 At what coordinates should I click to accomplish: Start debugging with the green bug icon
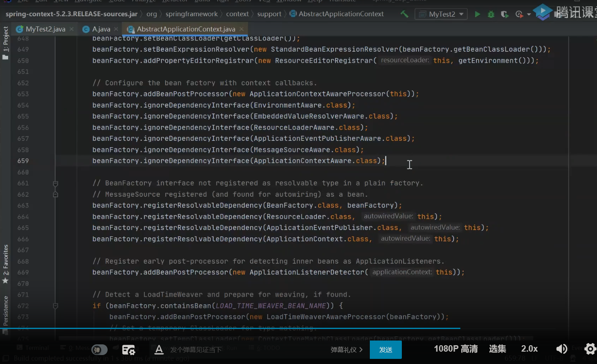[491, 14]
